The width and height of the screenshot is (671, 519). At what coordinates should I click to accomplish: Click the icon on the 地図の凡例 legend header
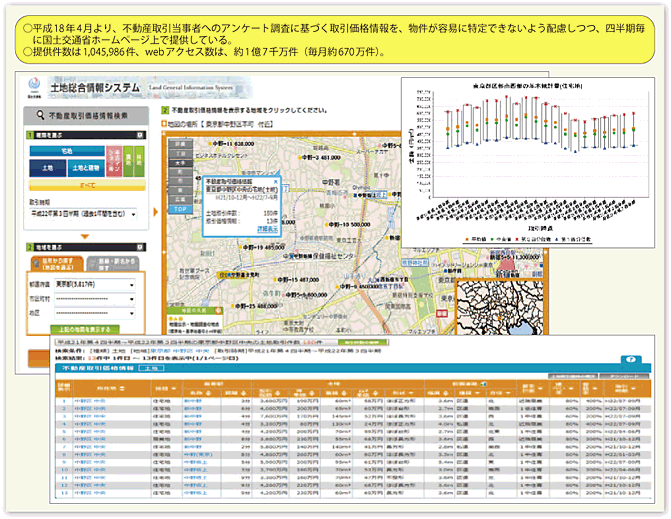[x=218, y=310]
